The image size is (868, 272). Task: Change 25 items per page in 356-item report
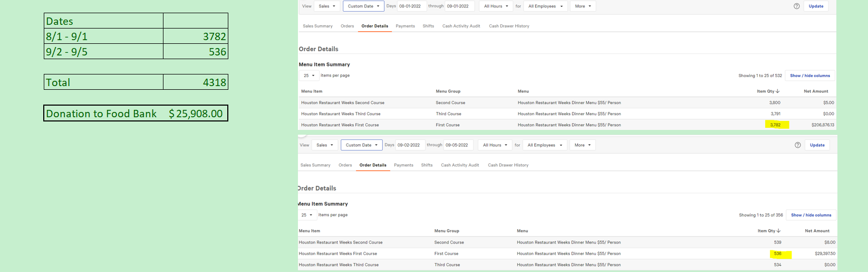click(x=307, y=215)
